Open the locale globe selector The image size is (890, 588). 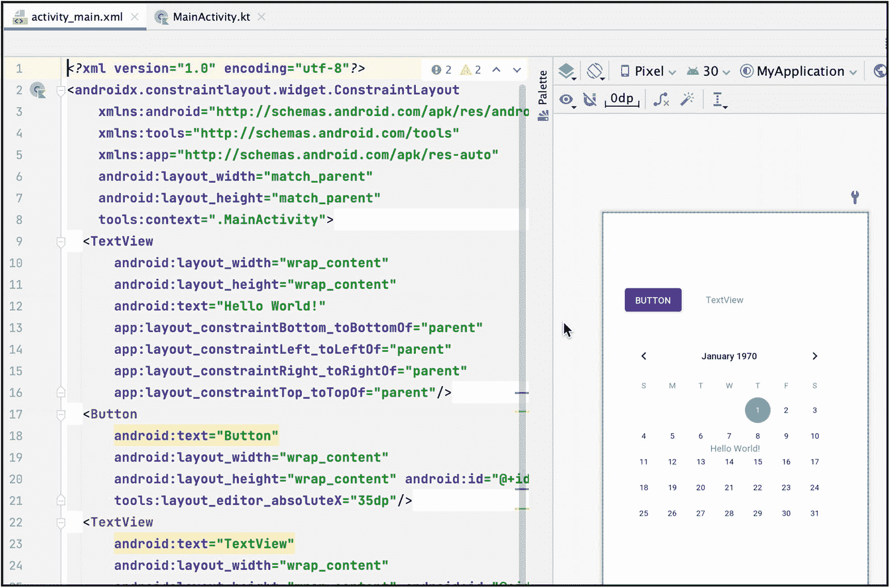pyautogui.click(x=880, y=71)
